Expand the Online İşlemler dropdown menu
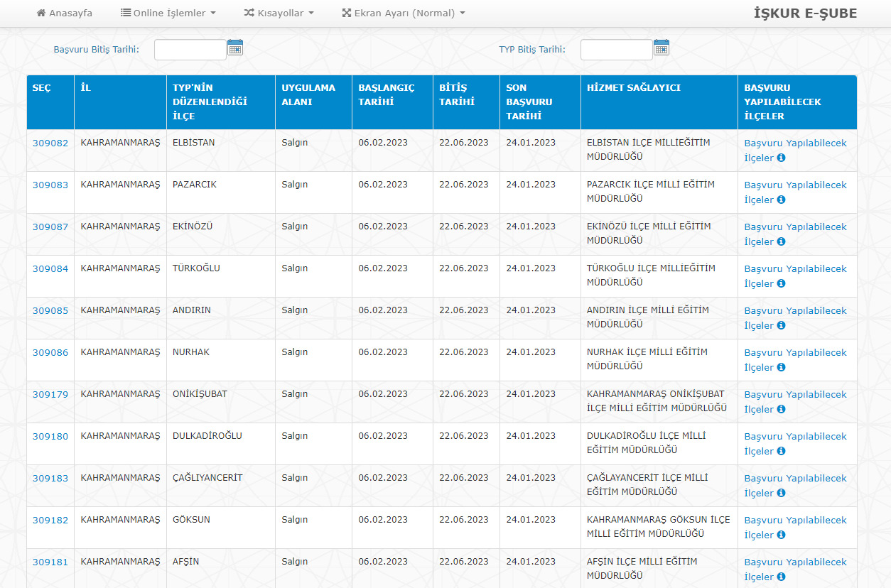Viewport: 891px width, 588px height. coord(168,13)
